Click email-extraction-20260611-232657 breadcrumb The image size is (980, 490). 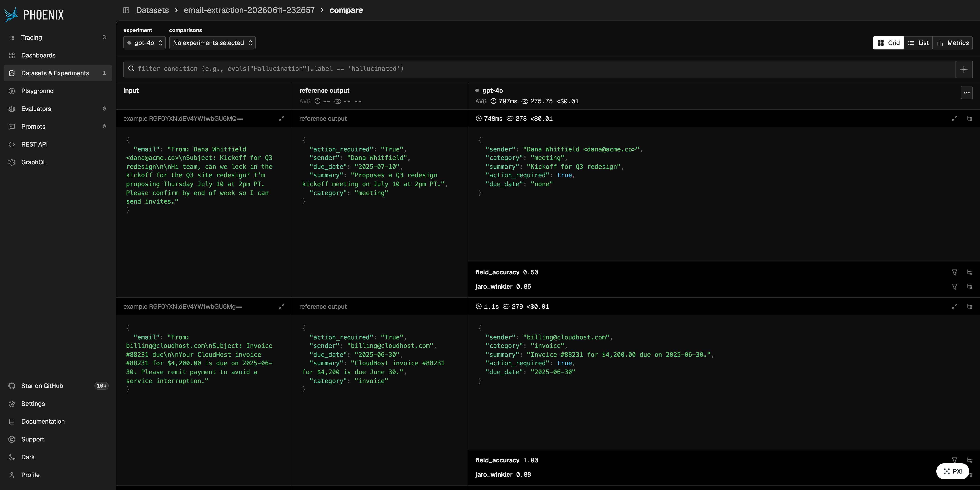pyautogui.click(x=249, y=10)
